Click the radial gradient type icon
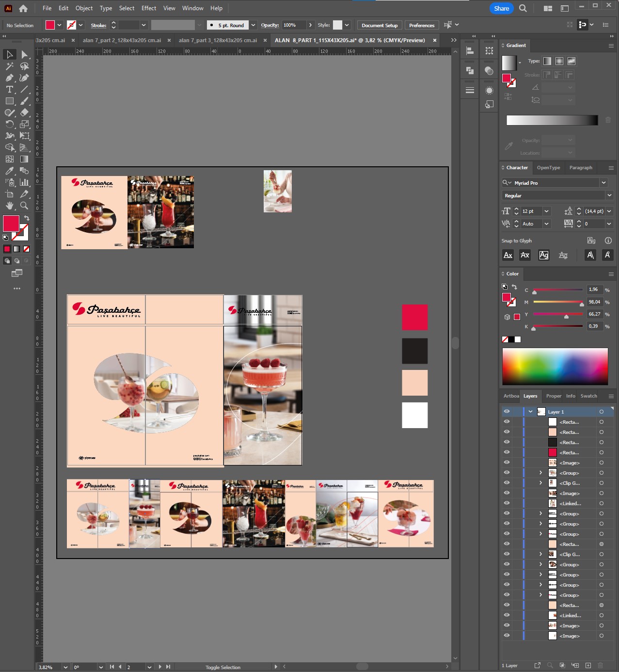Viewport: 619px width, 672px height. pyautogui.click(x=559, y=61)
